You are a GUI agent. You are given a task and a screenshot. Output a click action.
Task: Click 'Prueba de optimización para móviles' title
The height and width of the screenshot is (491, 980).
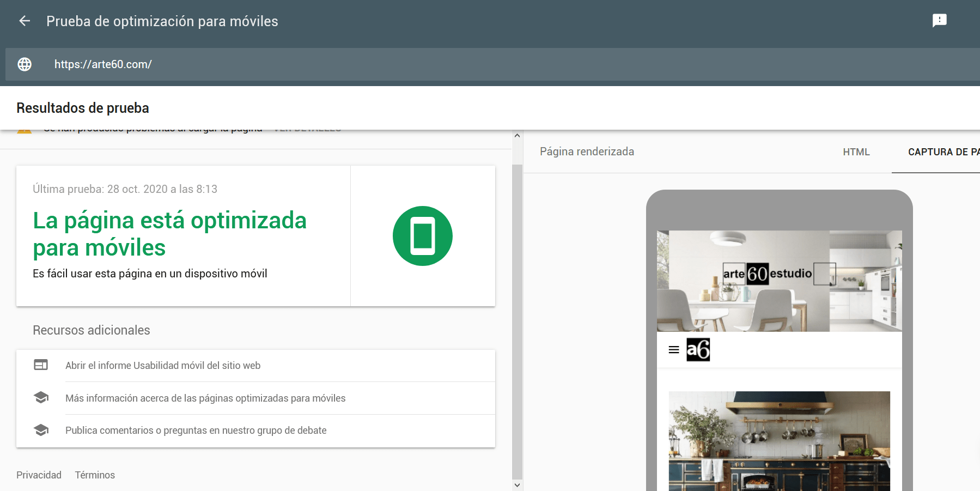pos(162,21)
